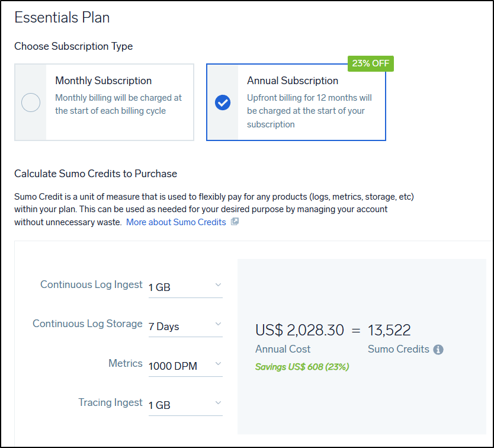Click the green 23% OFF badge
This screenshot has height=448, width=494.
click(371, 63)
